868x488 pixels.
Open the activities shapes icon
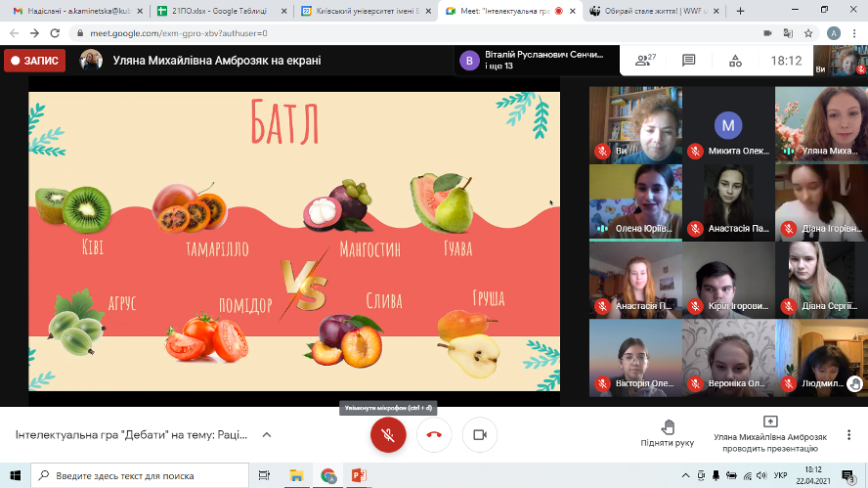click(735, 61)
